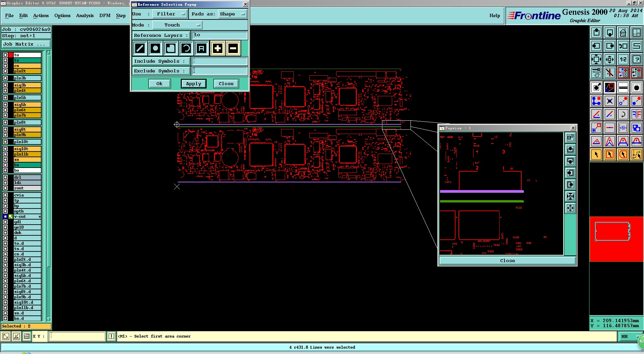Open the Help menu
This screenshot has height=354, width=644.
coord(494,15)
